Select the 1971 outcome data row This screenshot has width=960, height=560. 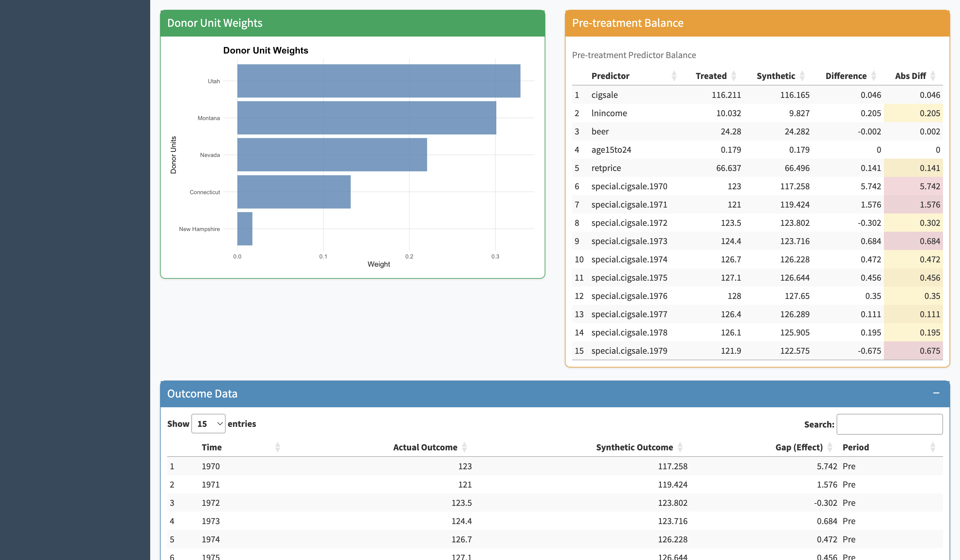pyautogui.click(x=555, y=484)
